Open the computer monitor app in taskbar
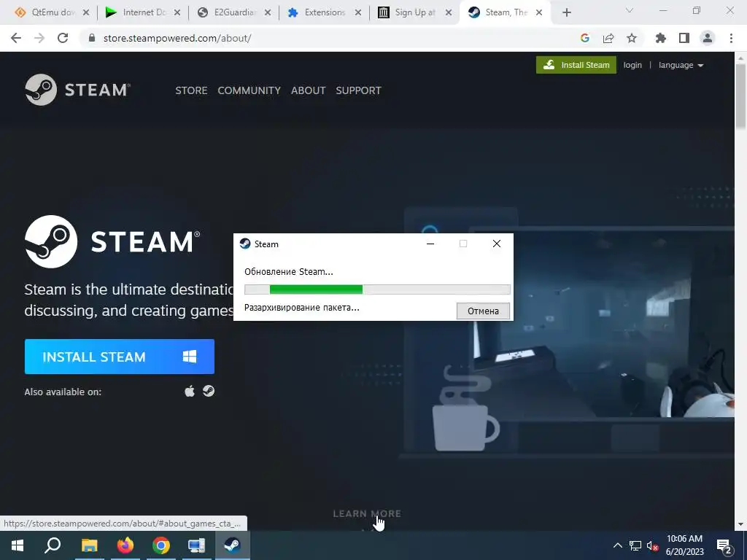 (196, 545)
